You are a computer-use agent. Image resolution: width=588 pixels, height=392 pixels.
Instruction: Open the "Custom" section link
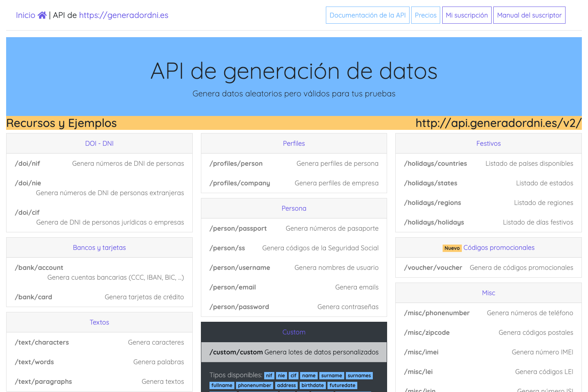294,332
